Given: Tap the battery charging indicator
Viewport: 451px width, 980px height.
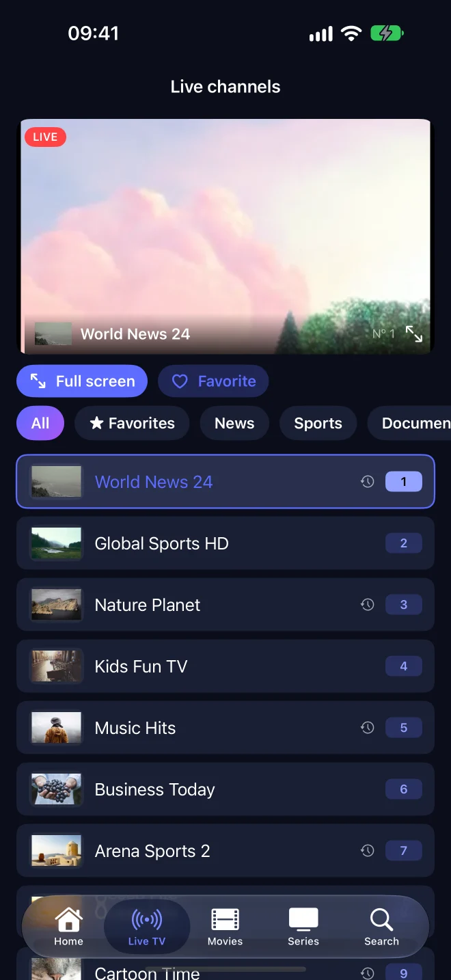Looking at the screenshot, I should coord(387,33).
